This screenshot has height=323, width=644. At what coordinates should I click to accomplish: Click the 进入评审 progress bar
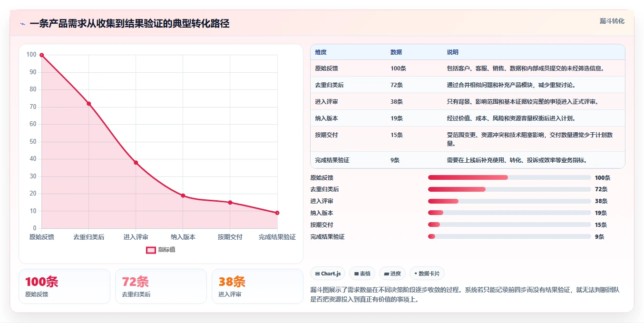tap(509, 201)
